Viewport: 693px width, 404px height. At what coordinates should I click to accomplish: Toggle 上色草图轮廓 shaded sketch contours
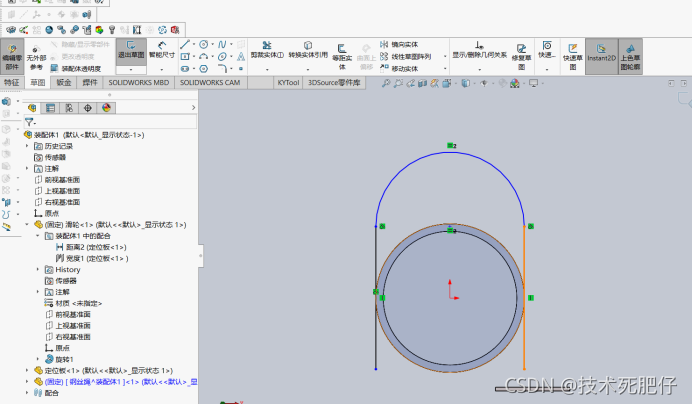pyautogui.click(x=630, y=56)
